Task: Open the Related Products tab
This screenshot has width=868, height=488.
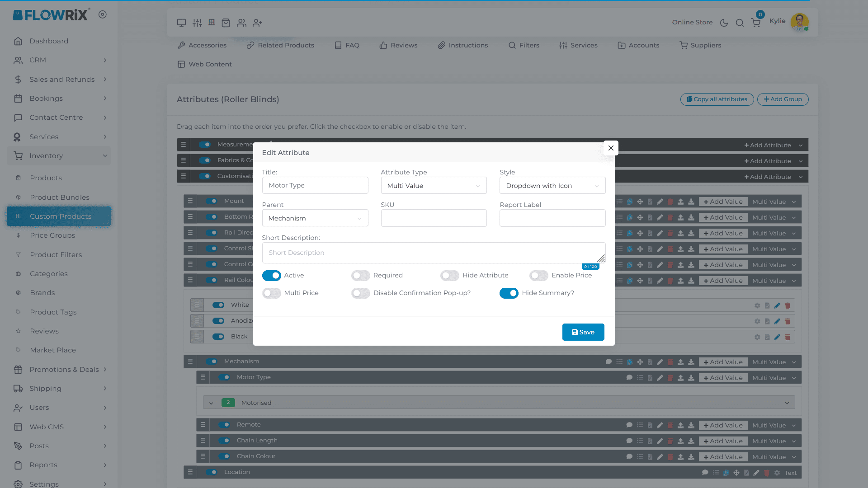Action: (x=280, y=45)
